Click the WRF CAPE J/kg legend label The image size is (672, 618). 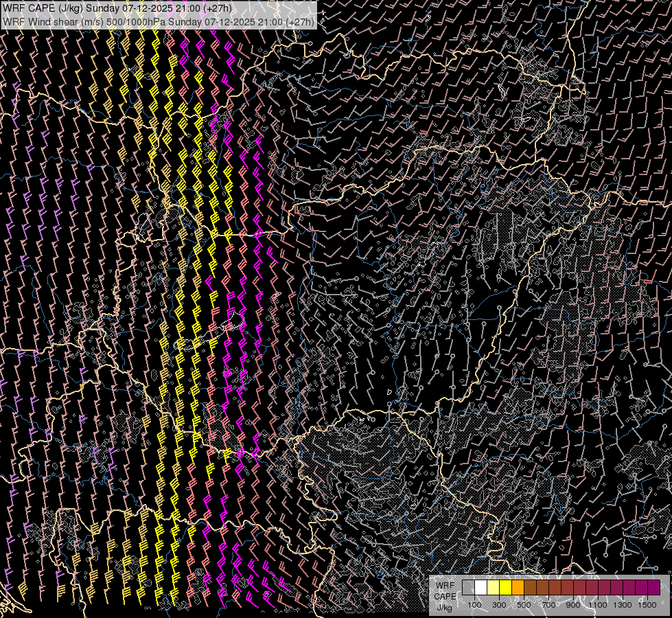point(444,595)
